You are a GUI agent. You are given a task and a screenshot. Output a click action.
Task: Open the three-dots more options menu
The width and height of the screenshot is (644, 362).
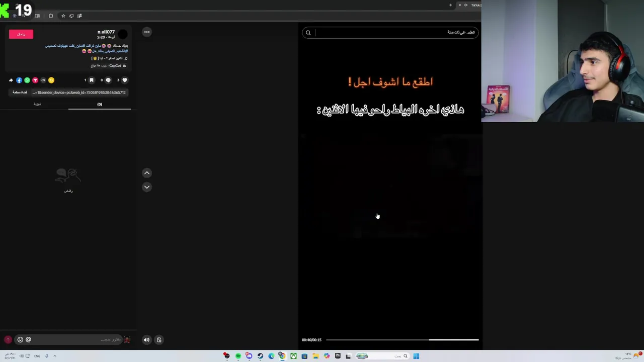click(147, 32)
